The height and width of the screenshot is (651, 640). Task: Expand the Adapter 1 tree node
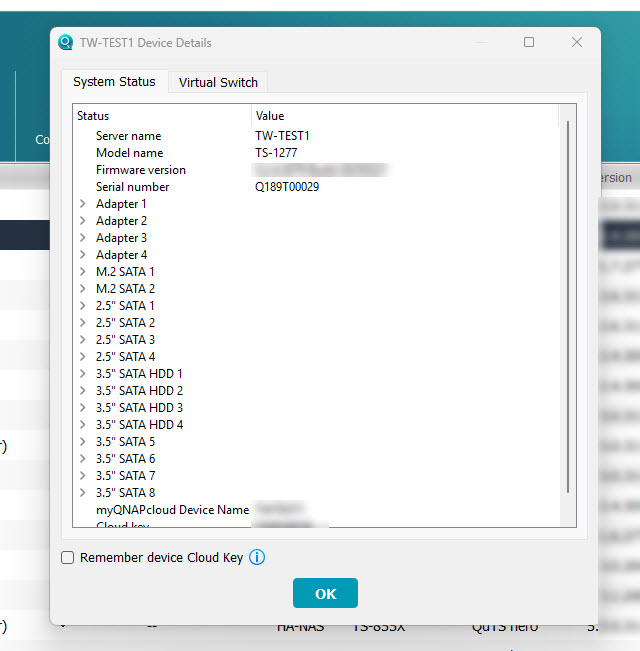tap(83, 204)
